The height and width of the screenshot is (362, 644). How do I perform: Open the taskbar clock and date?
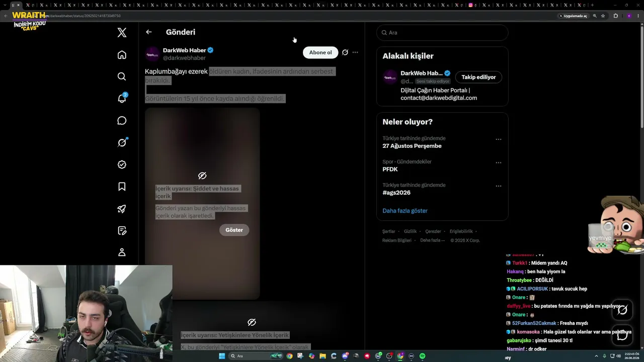pyautogui.click(x=631, y=356)
